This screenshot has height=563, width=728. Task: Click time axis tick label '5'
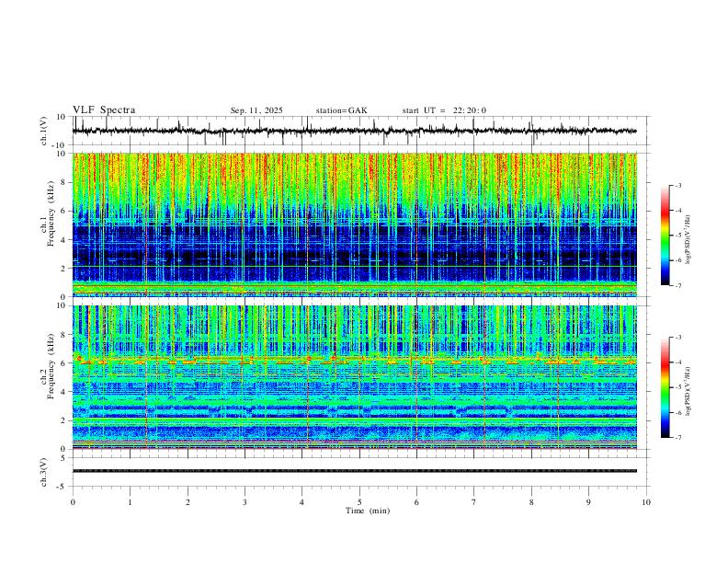(359, 502)
